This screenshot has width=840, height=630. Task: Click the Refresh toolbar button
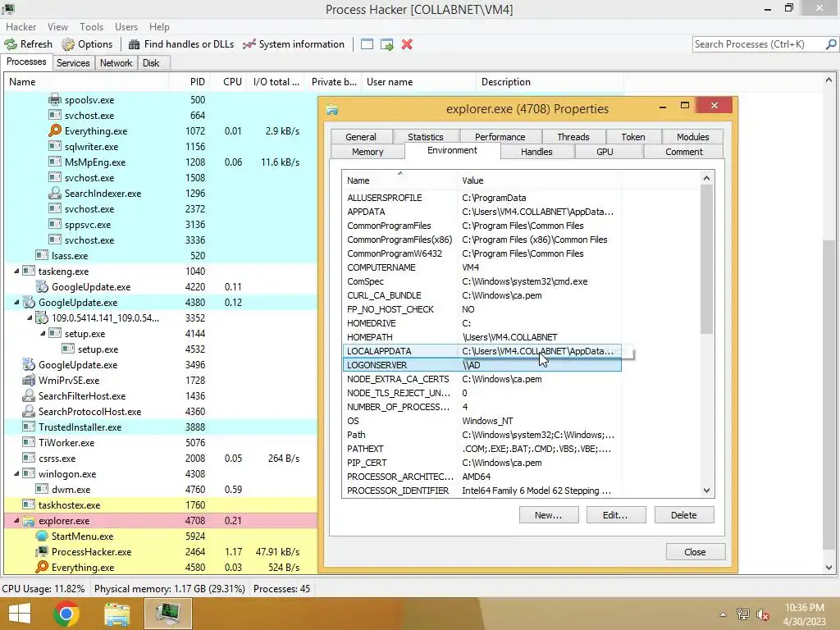pyautogui.click(x=29, y=44)
